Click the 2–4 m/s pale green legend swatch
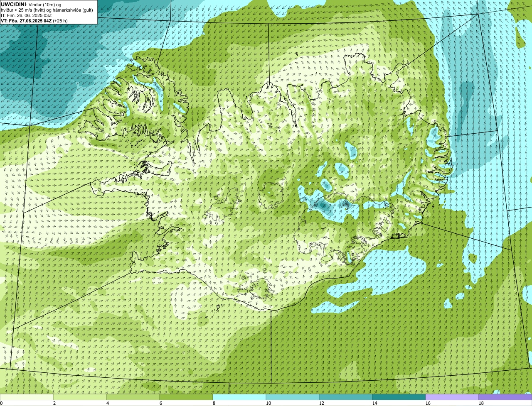 [x=80, y=397]
